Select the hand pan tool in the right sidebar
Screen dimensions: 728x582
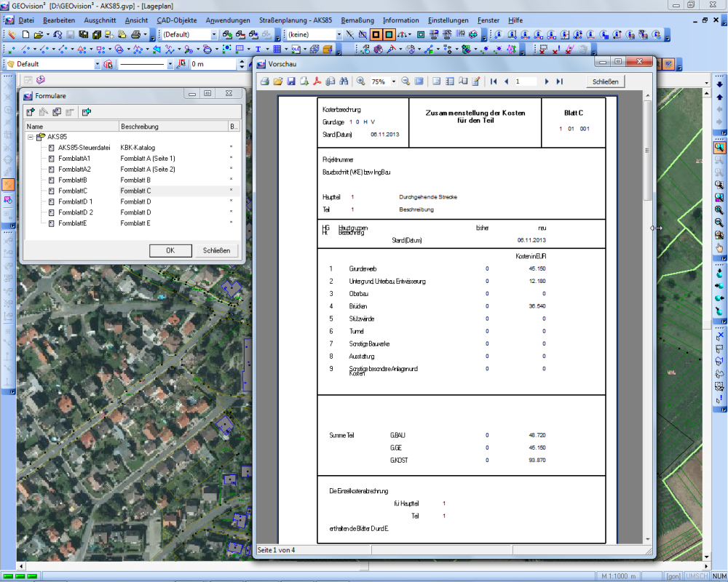719,248
